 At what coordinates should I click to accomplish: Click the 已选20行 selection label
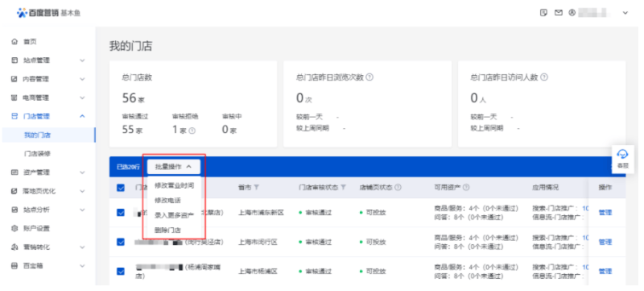[128, 167]
